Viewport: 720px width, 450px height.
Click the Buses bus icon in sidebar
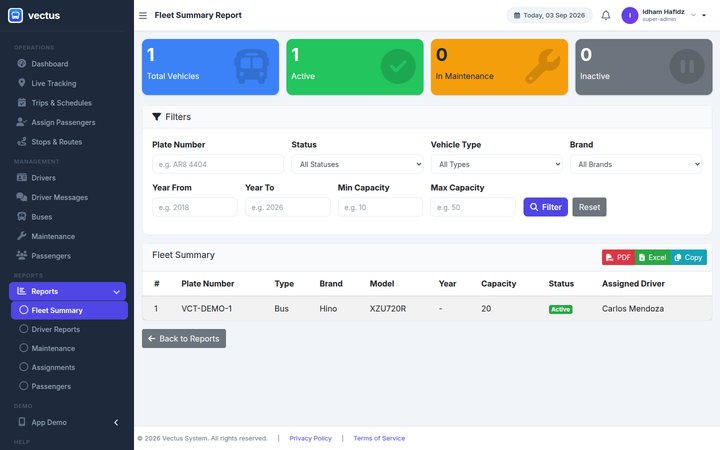point(22,216)
